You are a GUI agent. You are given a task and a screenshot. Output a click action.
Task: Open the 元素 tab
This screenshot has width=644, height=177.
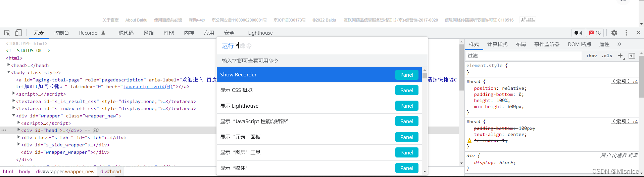[39, 33]
